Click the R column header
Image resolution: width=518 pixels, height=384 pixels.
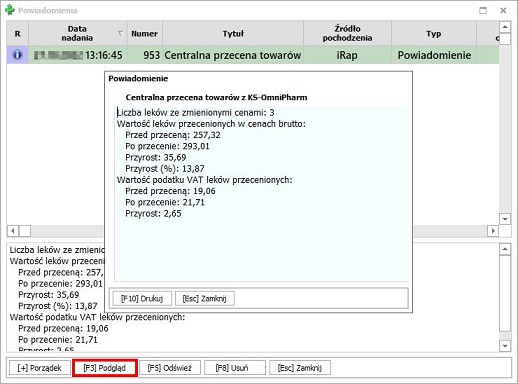click(x=17, y=33)
